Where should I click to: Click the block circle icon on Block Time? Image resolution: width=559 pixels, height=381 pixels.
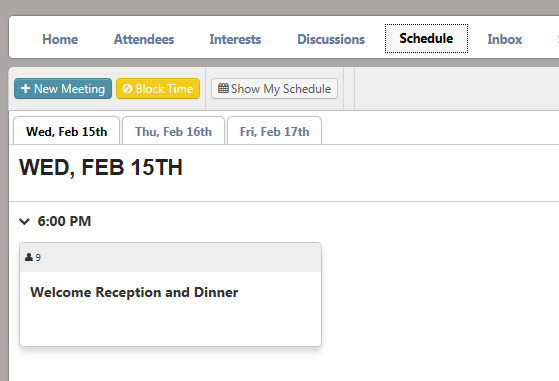[x=127, y=88]
